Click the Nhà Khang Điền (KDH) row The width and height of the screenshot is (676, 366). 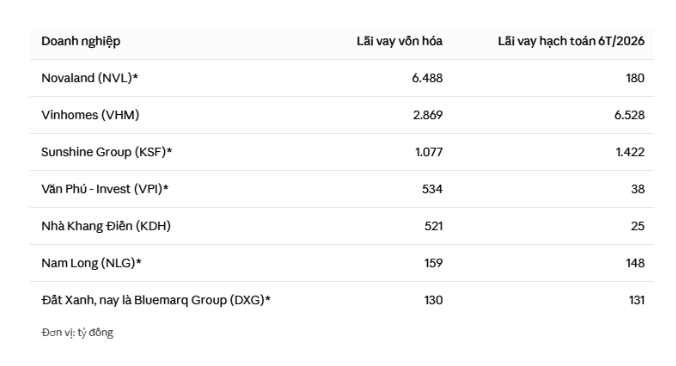[342, 226]
